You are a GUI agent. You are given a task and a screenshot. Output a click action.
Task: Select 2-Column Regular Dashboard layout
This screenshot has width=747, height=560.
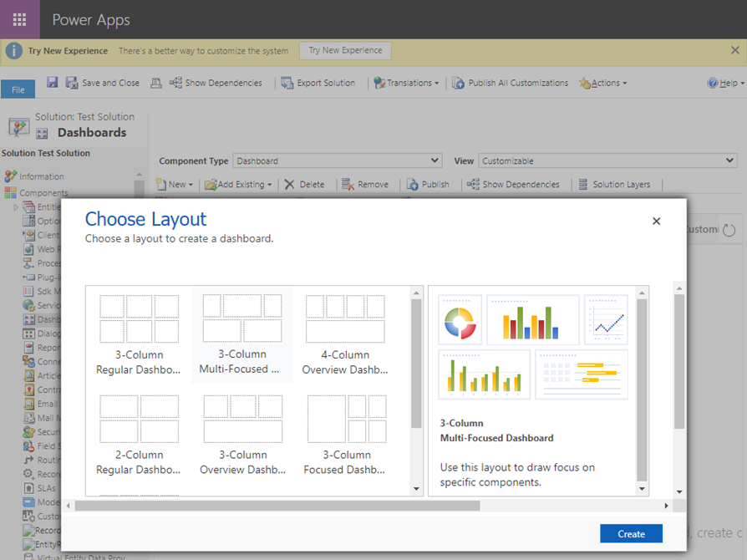click(x=139, y=435)
